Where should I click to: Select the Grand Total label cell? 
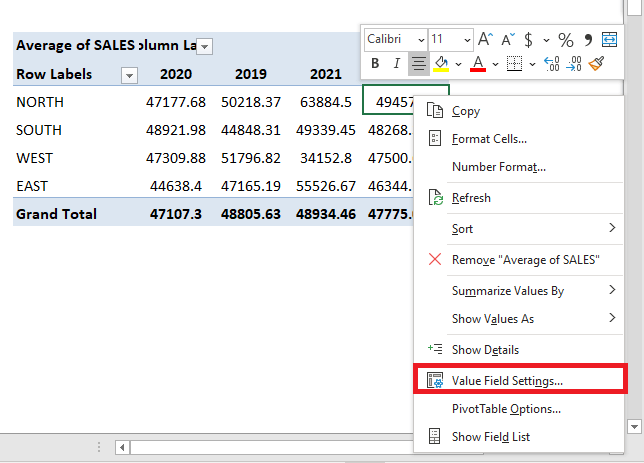point(56,214)
